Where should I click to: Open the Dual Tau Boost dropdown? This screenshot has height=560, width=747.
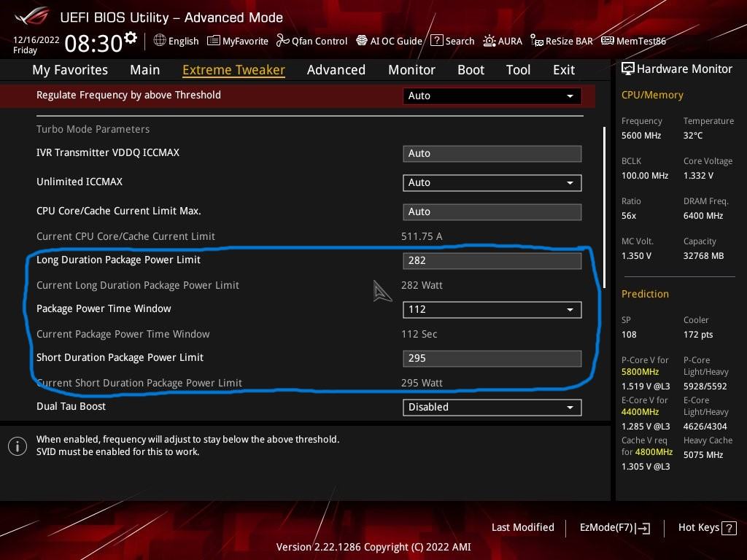click(492, 408)
